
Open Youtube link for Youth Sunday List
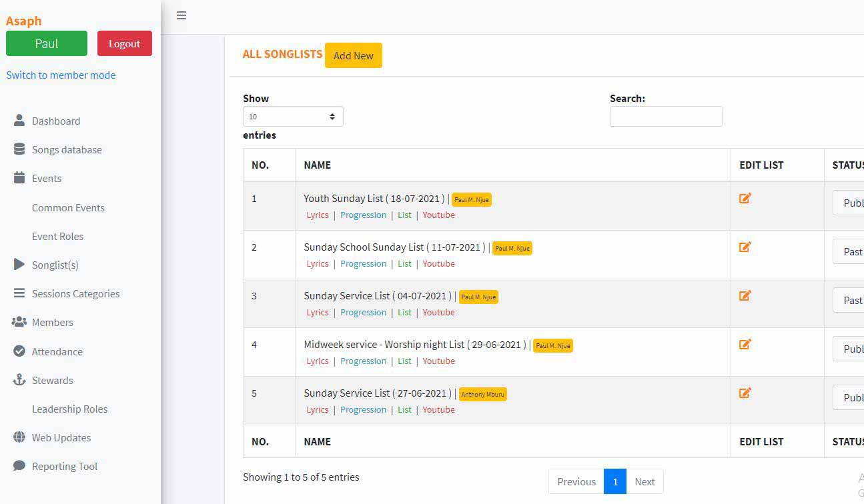click(x=438, y=215)
